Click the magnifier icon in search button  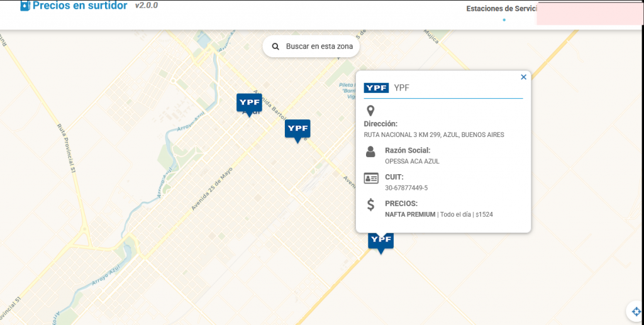click(x=275, y=47)
